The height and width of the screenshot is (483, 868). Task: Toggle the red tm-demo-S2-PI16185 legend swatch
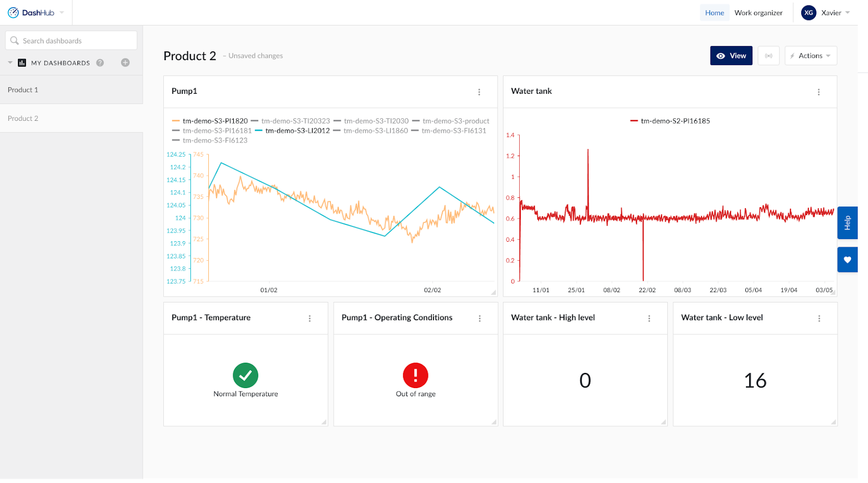[634, 121]
